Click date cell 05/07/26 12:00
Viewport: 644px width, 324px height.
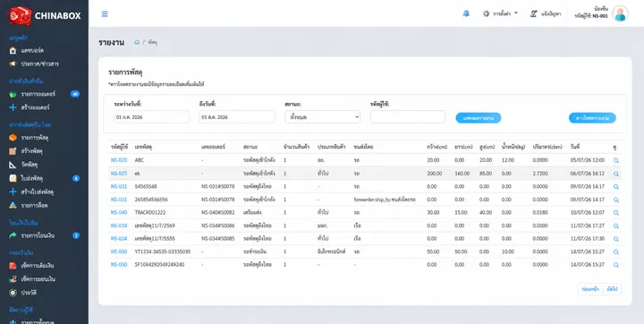coord(588,160)
